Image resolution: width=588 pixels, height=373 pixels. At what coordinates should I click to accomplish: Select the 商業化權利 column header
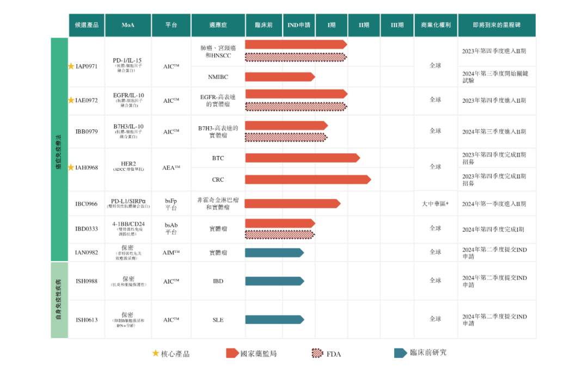point(435,25)
